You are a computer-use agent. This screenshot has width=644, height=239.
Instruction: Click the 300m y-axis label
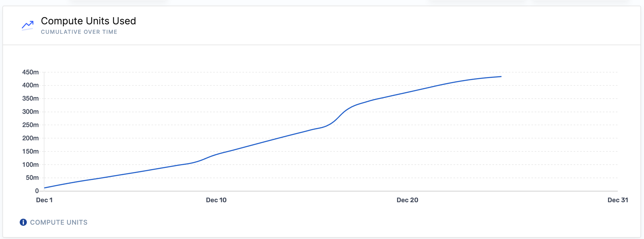[30, 112]
